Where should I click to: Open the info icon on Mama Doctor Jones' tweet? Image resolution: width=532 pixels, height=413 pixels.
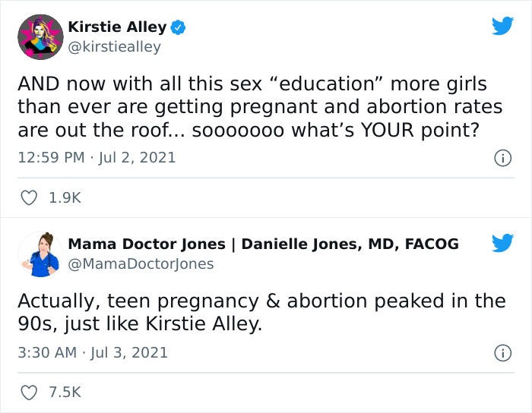click(x=502, y=353)
